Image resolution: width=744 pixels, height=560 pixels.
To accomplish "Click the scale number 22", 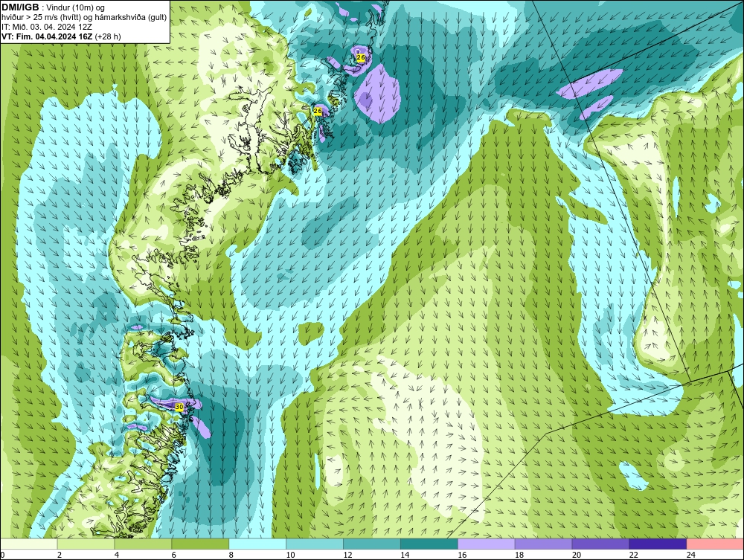I will pyautogui.click(x=634, y=555).
